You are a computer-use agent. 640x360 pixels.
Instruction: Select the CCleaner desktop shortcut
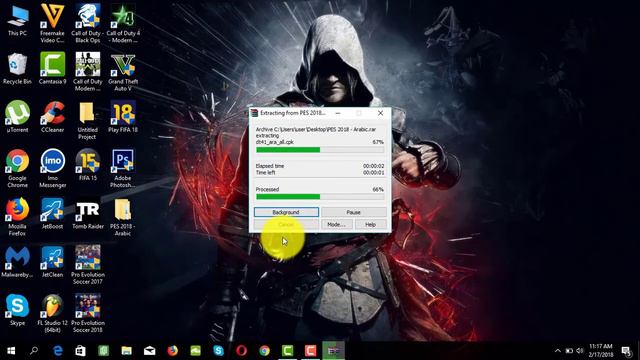click(52, 117)
